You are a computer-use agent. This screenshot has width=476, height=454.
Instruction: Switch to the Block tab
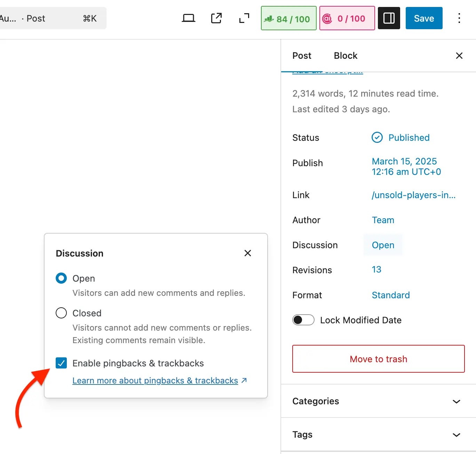click(x=346, y=56)
